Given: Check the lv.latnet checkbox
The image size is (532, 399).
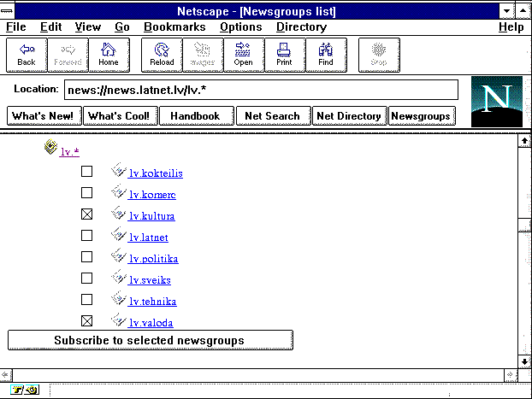Looking at the screenshot, I should pyautogui.click(x=87, y=236).
